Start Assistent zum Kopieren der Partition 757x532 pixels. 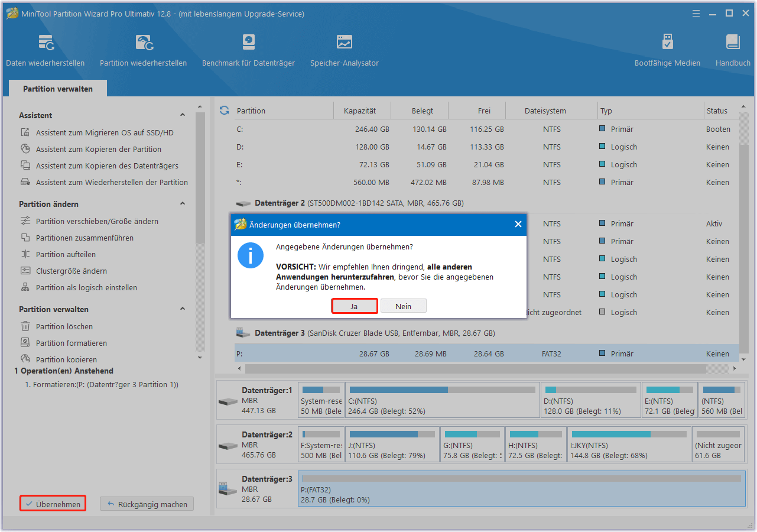coord(98,149)
